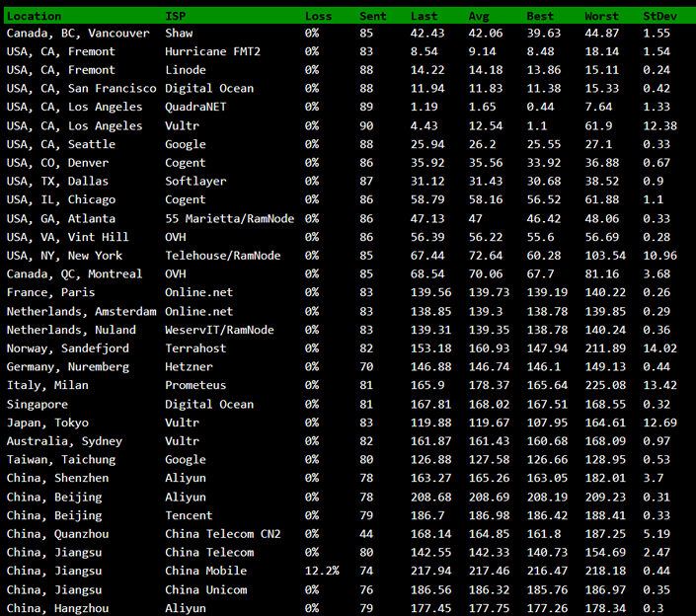Select 'Japan, Tokyo' location
The width and height of the screenshot is (696, 616).
tap(47, 423)
